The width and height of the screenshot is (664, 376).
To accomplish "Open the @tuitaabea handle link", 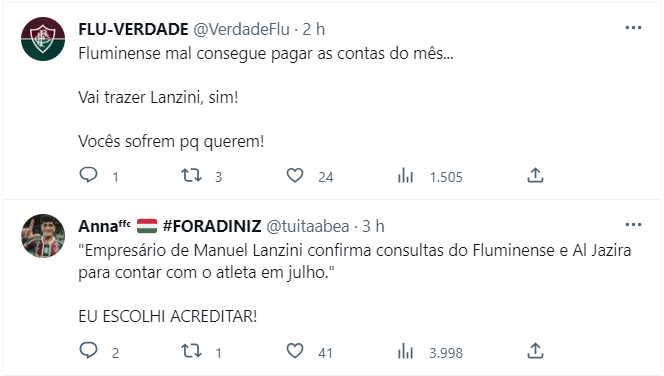I will pos(307,227).
